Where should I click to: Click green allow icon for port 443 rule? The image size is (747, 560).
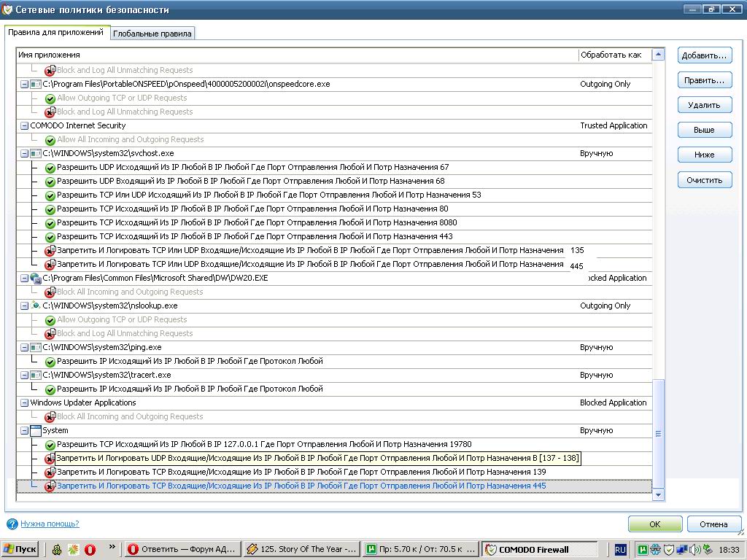[x=50, y=237]
